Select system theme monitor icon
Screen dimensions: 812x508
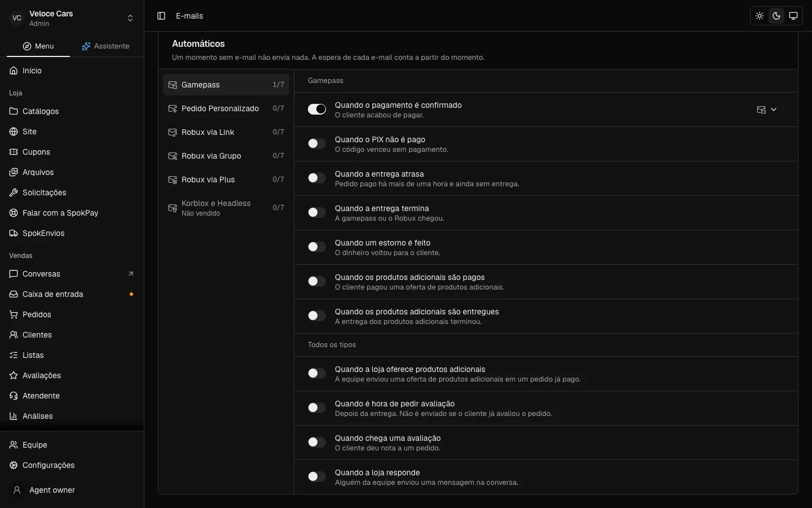pos(793,16)
